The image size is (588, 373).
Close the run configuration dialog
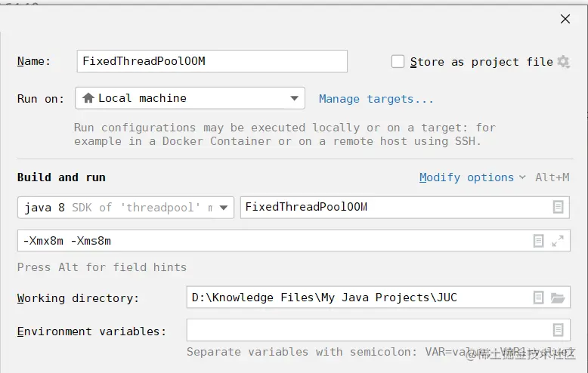click(x=565, y=19)
